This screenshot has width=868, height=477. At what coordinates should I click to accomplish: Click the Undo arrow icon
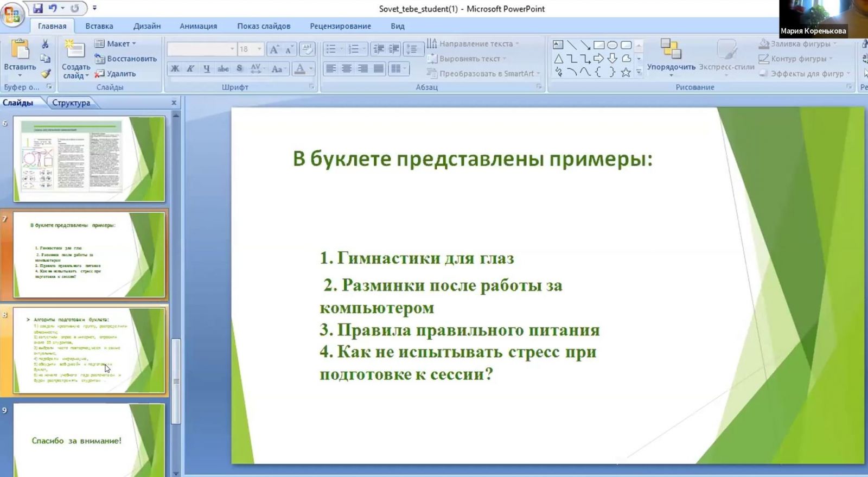click(x=53, y=8)
